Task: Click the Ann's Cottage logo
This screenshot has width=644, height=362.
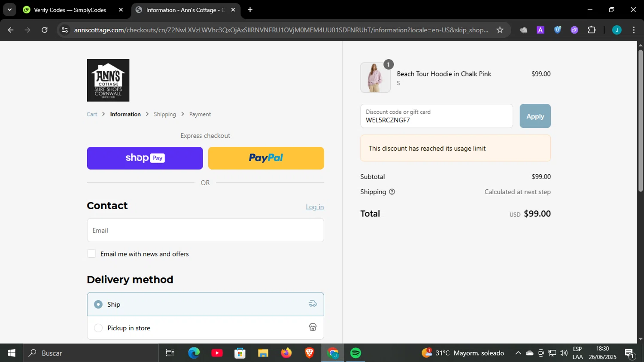Action: [108, 80]
